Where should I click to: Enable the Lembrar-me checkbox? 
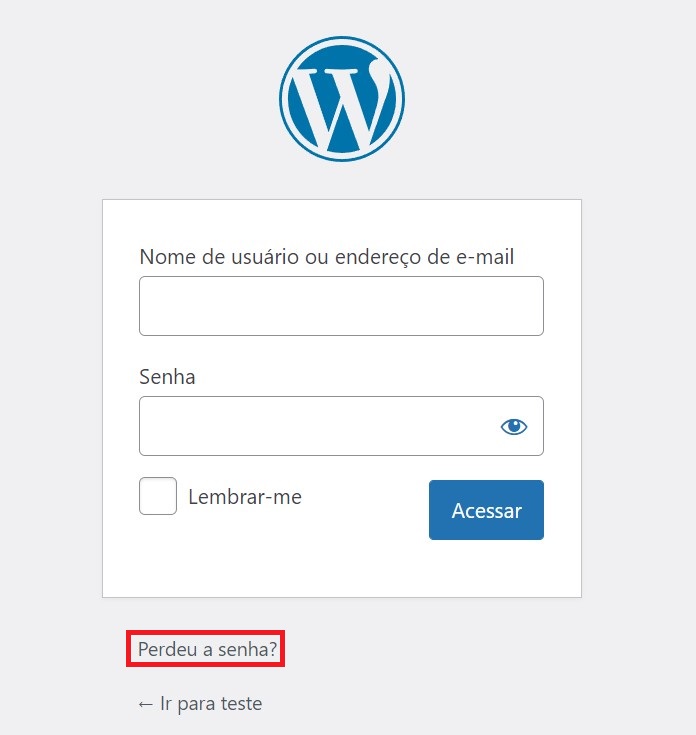click(x=158, y=496)
